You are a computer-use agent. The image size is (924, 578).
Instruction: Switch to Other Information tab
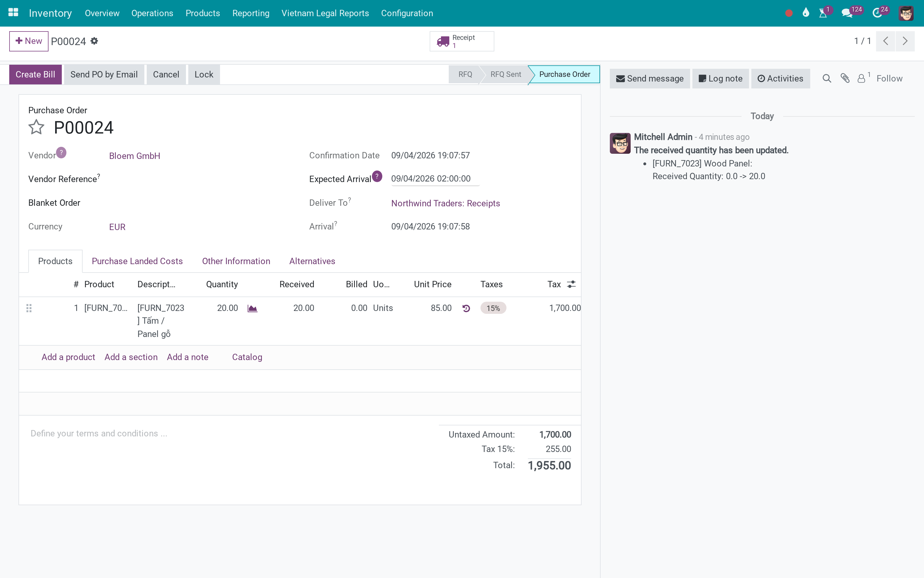pyautogui.click(x=236, y=261)
